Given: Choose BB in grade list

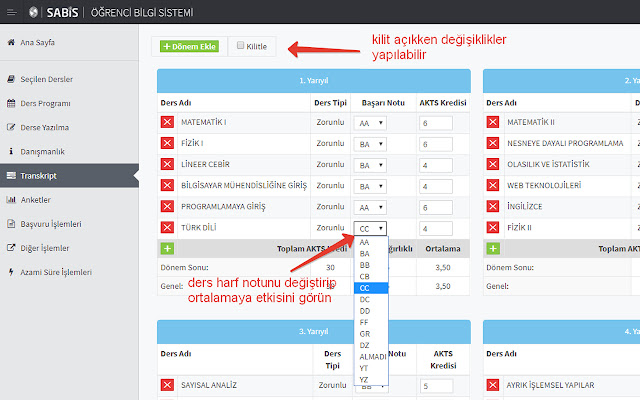Looking at the screenshot, I should point(371,265).
